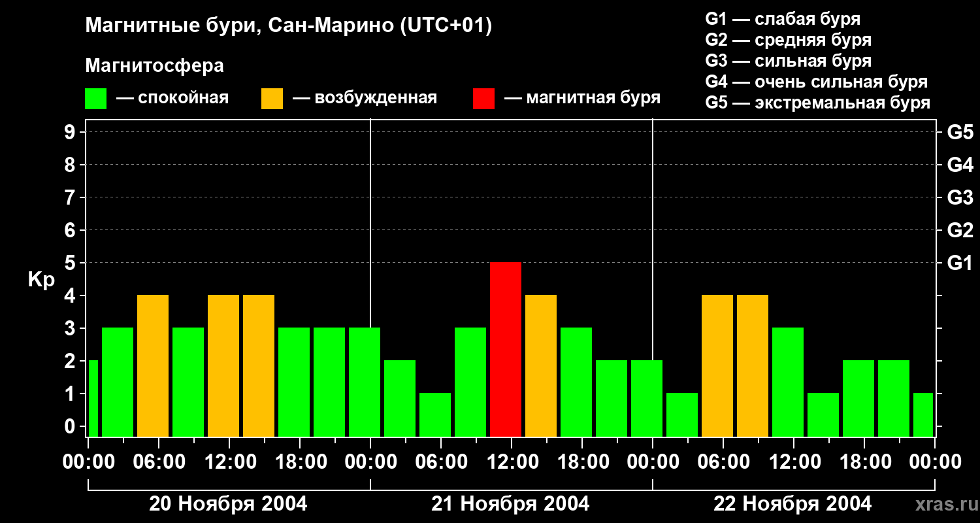
Task: Click the title 'Магнитные бури, Сан-Марино (UTC+01)'
Action: coord(288,26)
